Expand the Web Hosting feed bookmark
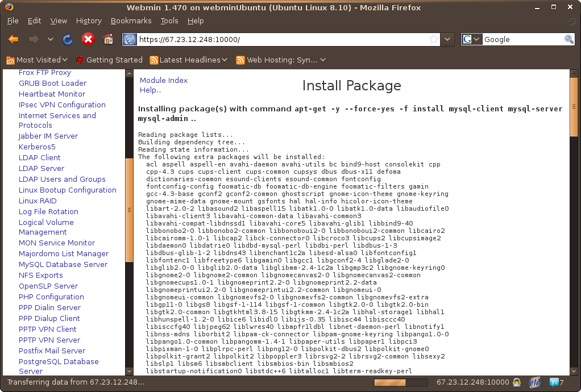Viewport: 581px width, 392px height. pyautogui.click(x=281, y=60)
